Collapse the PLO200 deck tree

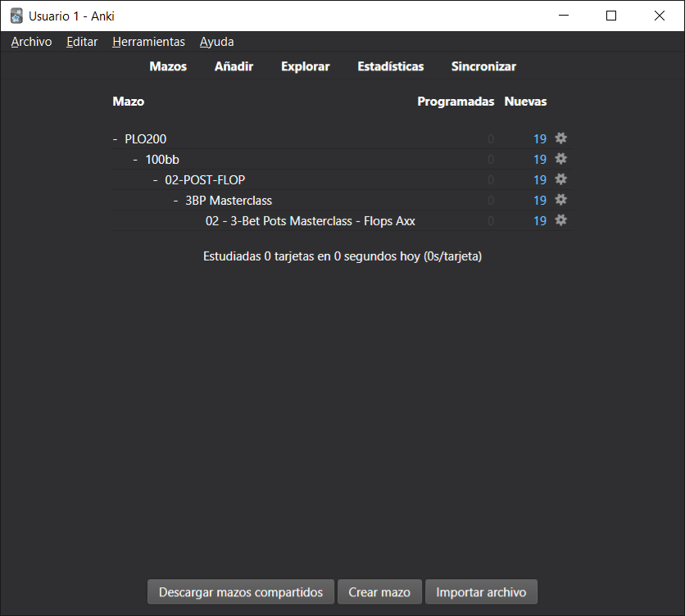[x=115, y=139]
